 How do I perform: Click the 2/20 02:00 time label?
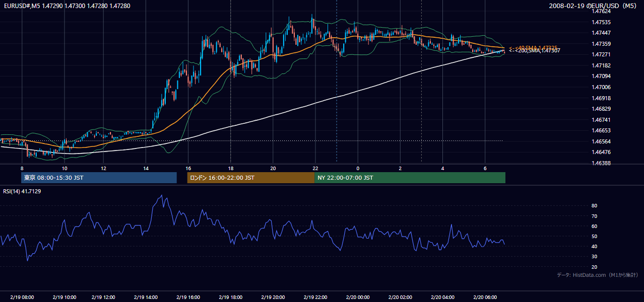tap(401, 297)
